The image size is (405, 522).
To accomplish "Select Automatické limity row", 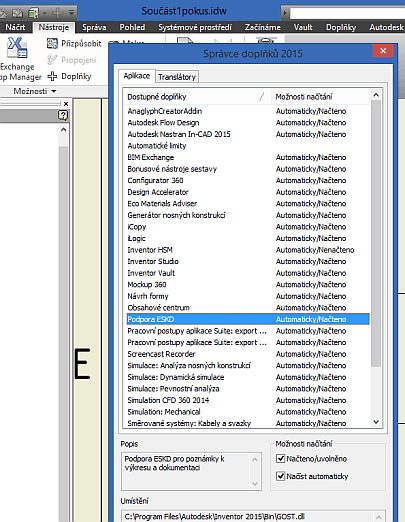I will click(x=247, y=146).
